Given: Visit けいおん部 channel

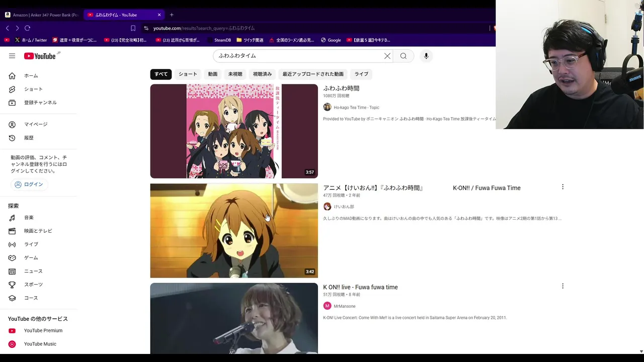Looking at the screenshot, I should (344, 207).
